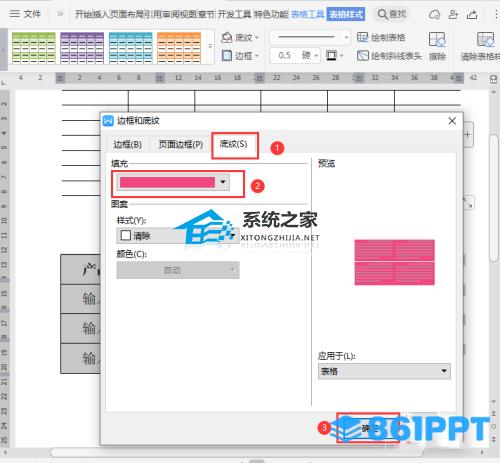This screenshot has height=463, width=500.
Task: Switch to the 页面边框(P) tab
Action: (x=180, y=144)
